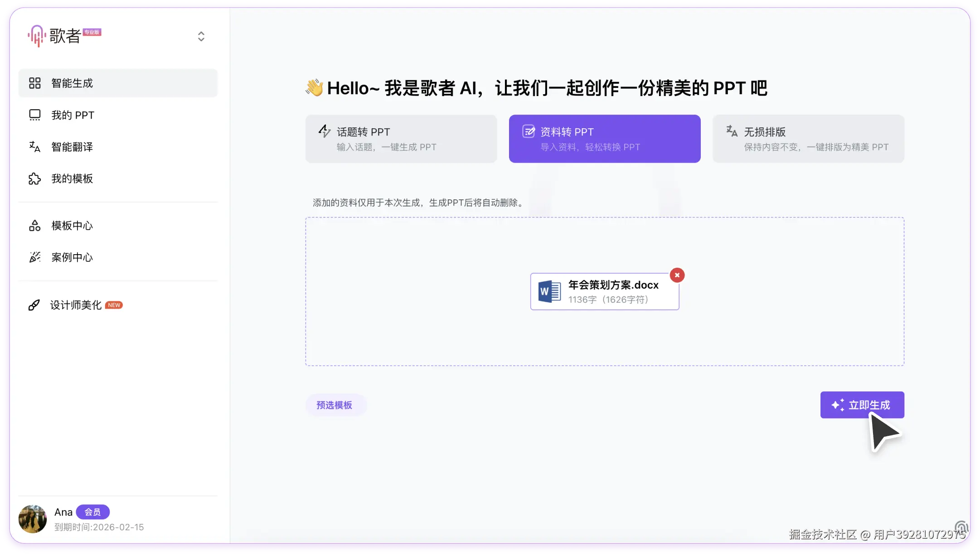Click the 案例中心 party popper icon
980x555 pixels.
point(35,257)
